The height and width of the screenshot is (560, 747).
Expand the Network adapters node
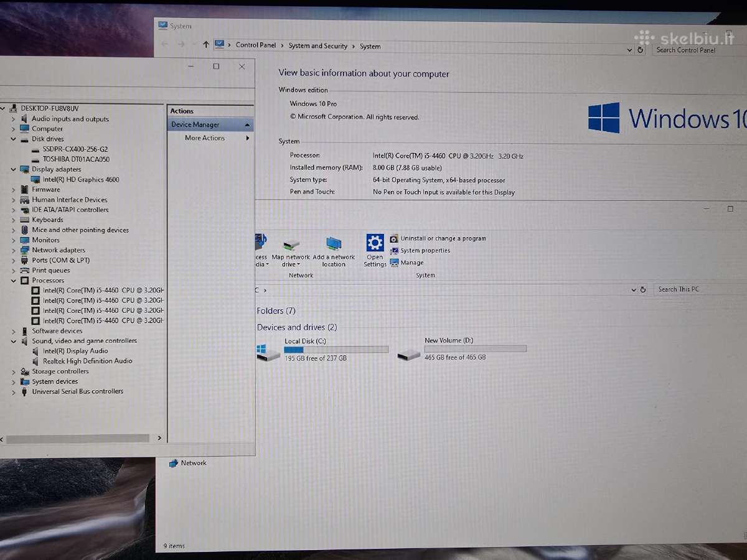(13, 250)
